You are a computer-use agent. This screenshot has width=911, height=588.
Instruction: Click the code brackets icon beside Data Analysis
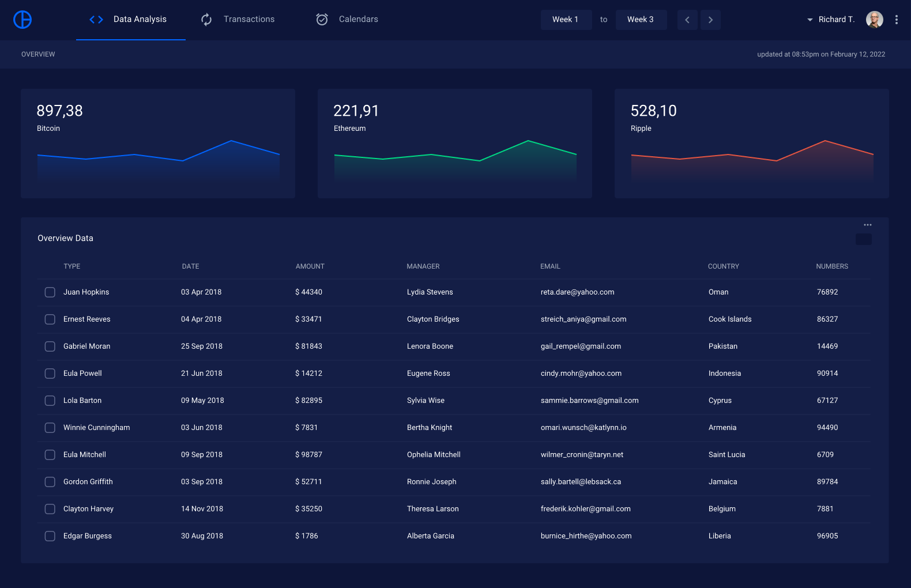(96, 20)
